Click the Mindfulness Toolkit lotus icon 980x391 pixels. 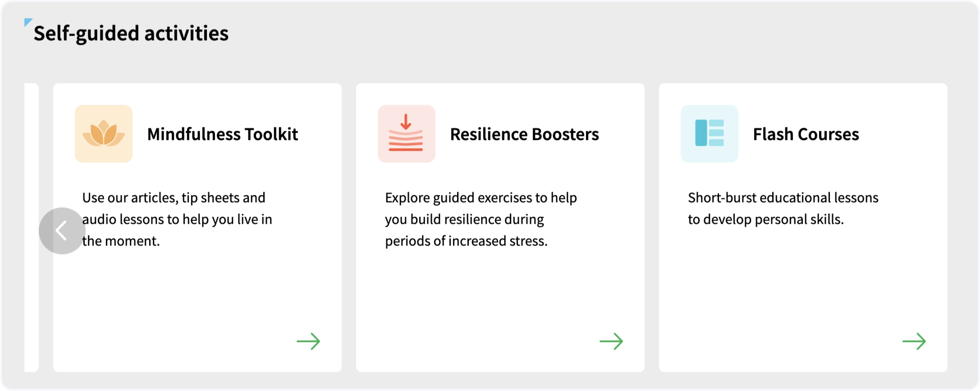[103, 134]
